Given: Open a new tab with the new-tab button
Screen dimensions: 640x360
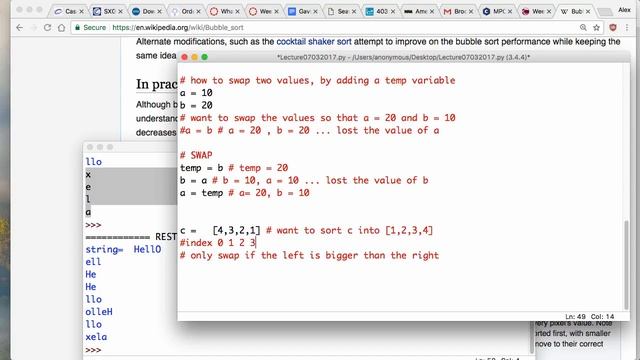Looking at the screenshot, I should tap(605, 12).
